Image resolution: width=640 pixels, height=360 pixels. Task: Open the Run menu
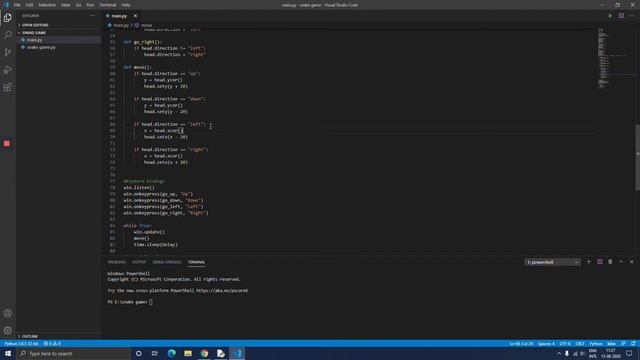[90, 5]
